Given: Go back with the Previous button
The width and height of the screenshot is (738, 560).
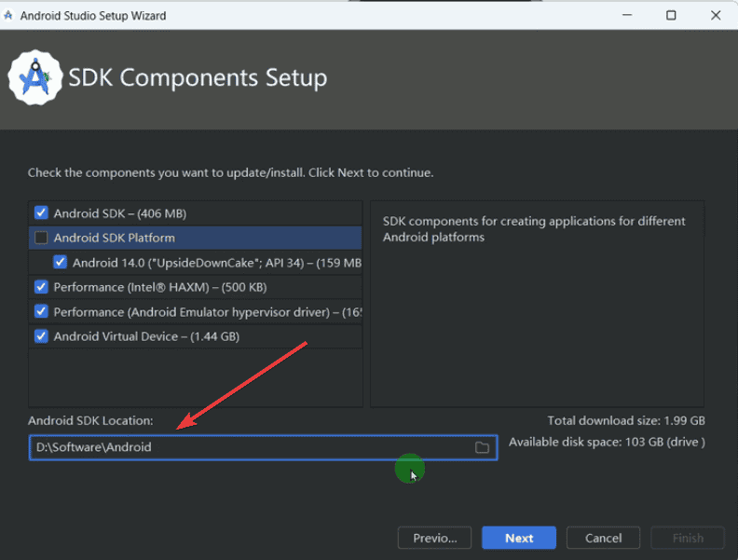Looking at the screenshot, I should [x=434, y=538].
